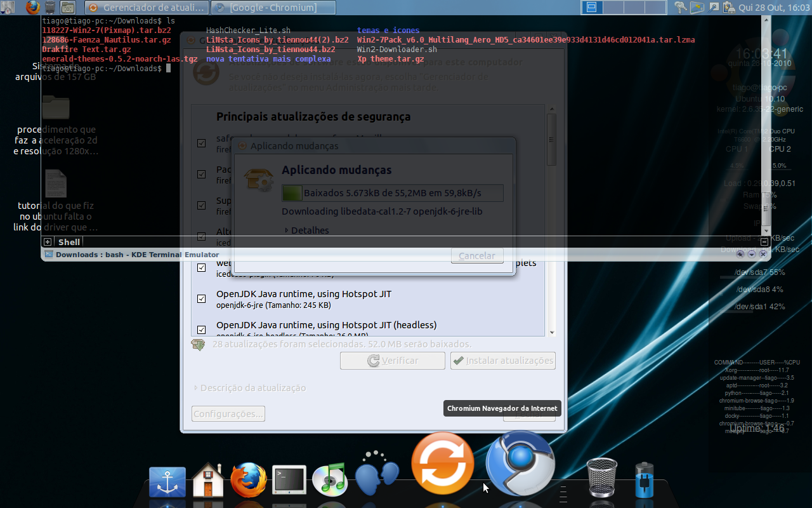The width and height of the screenshot is (812, 508).
Task: Switch to Google - Chromium taskbar window
Action: click(273, 8)
